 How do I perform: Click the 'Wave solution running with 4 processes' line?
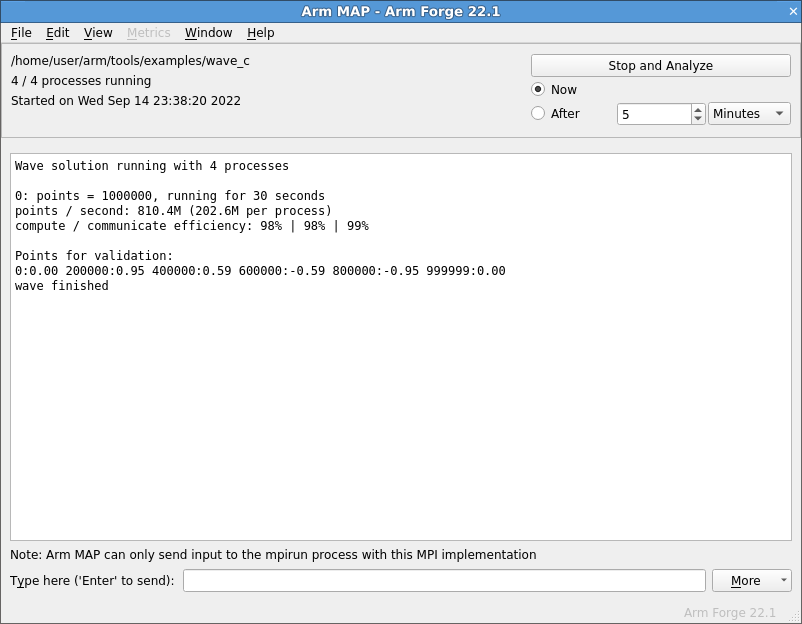click(x=152, y=166)
